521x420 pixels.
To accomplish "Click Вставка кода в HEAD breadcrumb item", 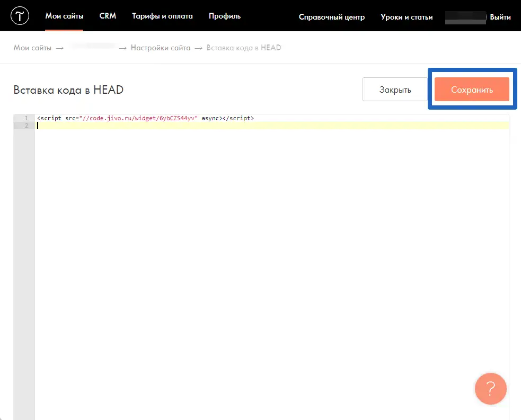I will 244,48.
